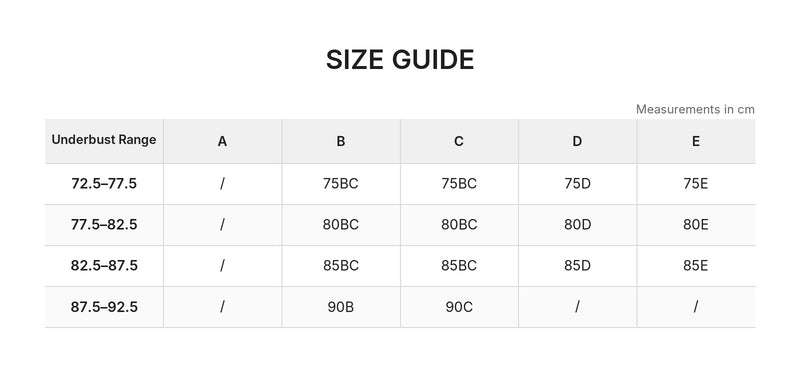Select the B cup column header
800x375 pixels.
(x=341, y=142)
